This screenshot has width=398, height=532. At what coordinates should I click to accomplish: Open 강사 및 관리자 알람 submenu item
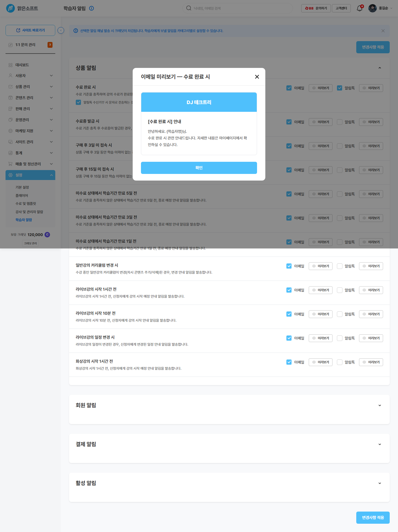[29, 212]
